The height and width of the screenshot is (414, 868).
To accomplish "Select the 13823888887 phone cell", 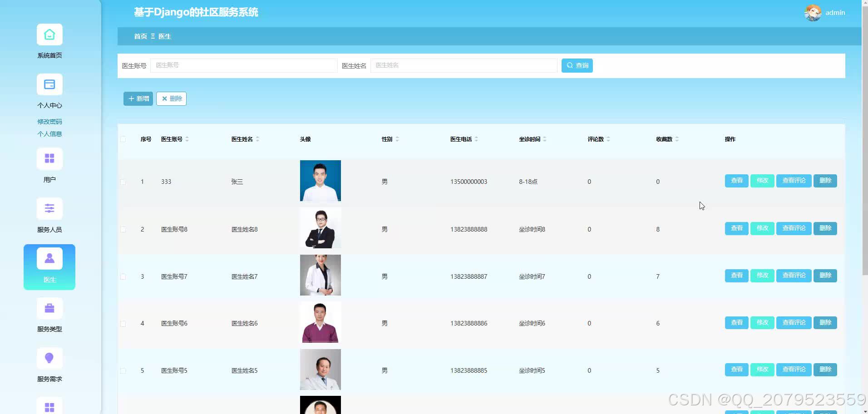I will pyautogui.click(x=469, y=276).
